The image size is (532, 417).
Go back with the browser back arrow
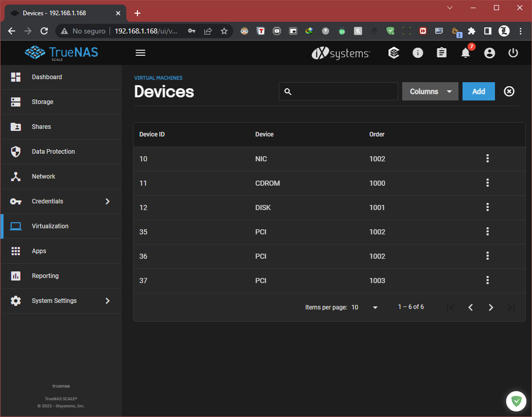(x=12, y=31)
